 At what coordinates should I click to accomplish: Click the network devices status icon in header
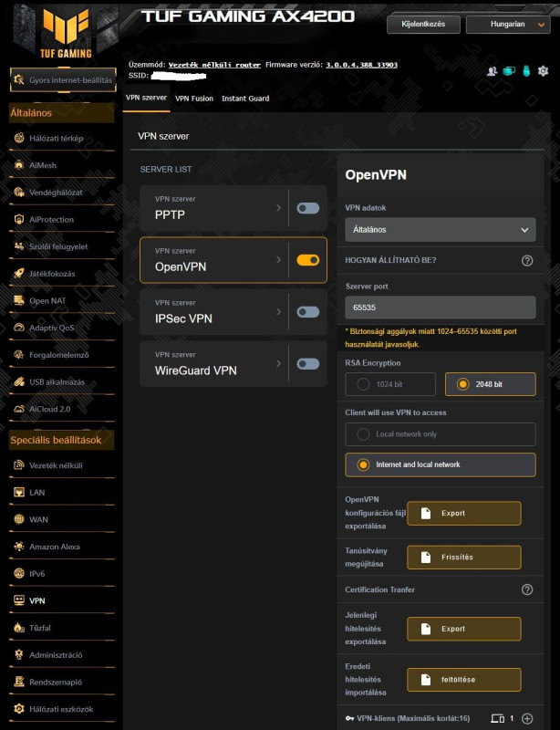(509, 71)
